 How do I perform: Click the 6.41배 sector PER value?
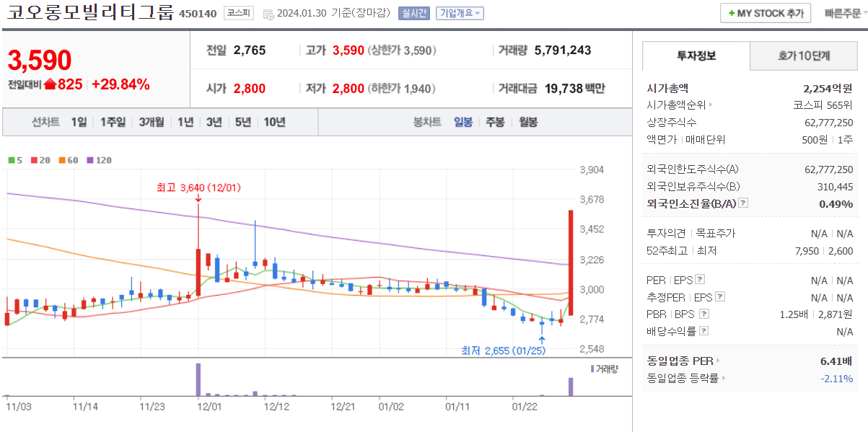click(836, 361)
